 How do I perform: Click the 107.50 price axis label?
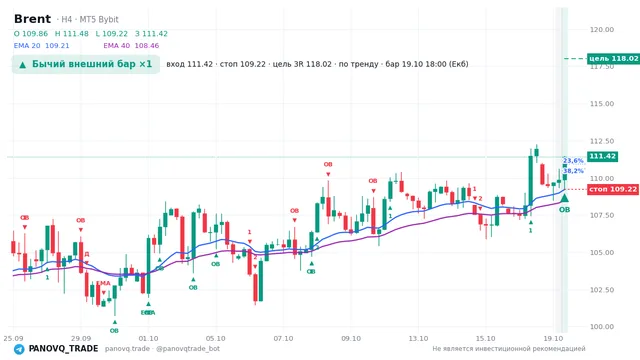[x=602, y=216]
